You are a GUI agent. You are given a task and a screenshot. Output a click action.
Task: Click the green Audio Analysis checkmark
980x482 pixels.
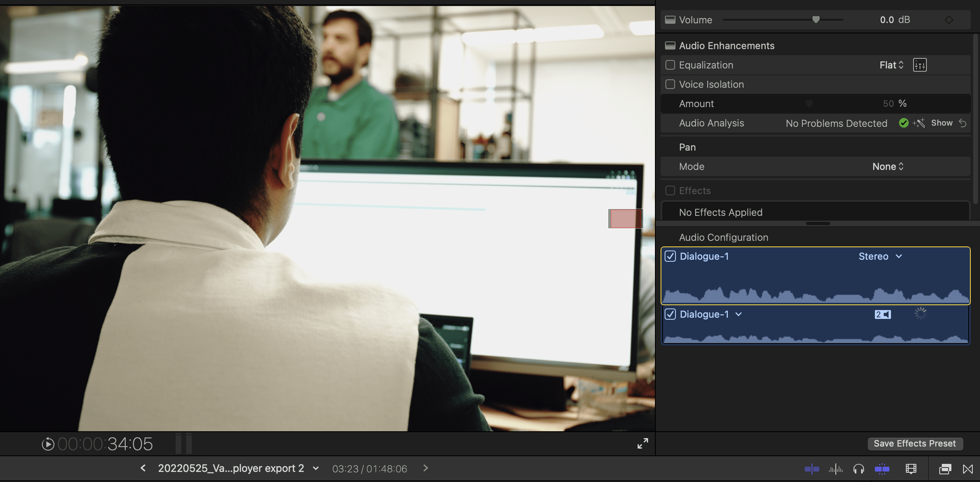[903, 123]
